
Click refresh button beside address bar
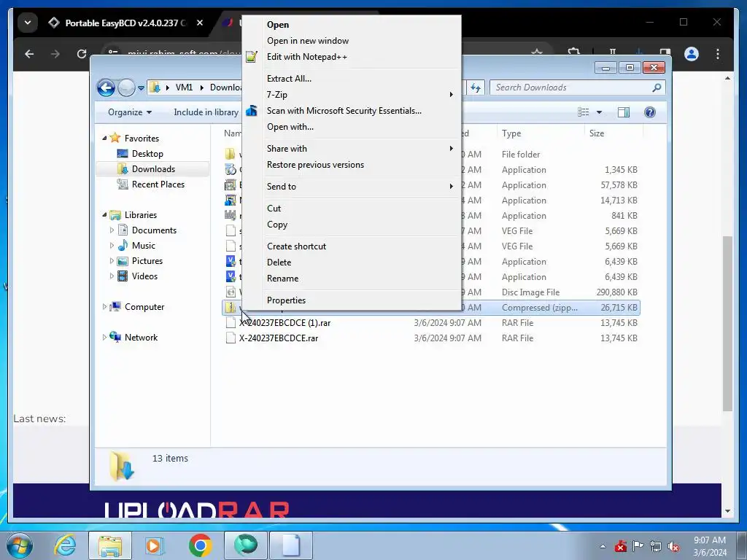tap(476, 87)
